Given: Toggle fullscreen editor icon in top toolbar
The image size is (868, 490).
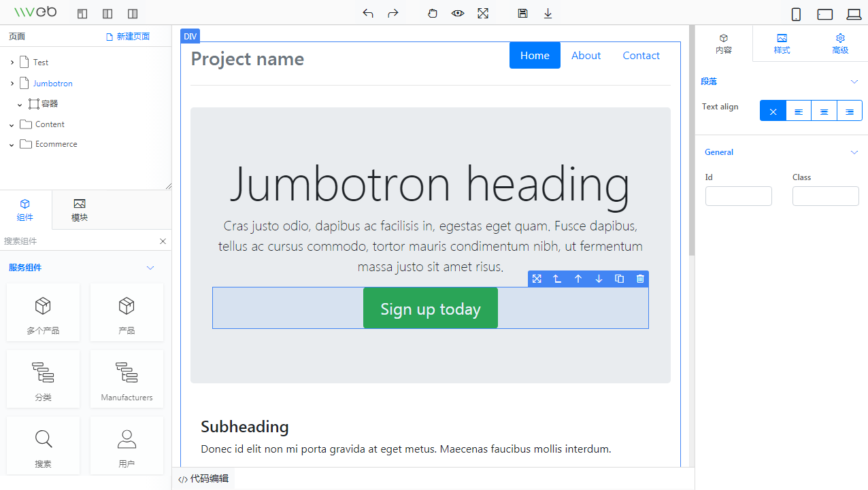Looking at the screenshot, I should 483,13.
